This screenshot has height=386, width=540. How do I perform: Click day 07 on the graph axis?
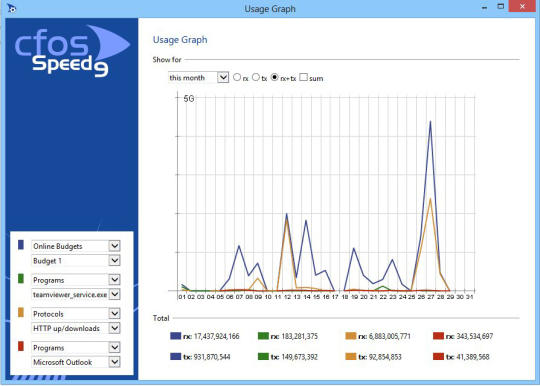coord(239,297)
